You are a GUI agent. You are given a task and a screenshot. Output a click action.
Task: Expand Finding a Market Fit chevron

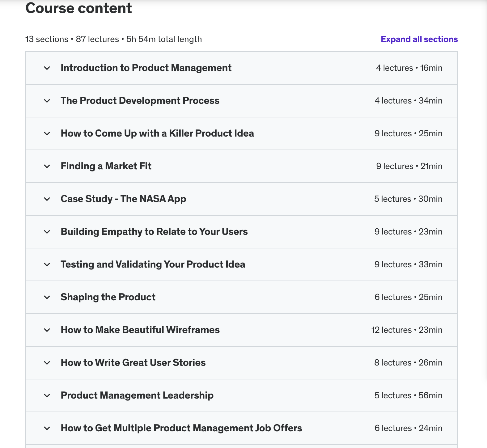47,166
